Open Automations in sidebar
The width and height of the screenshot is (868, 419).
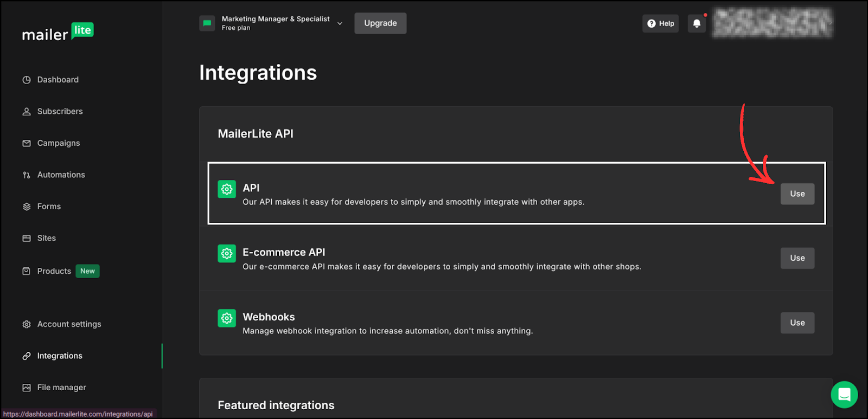(x=61, y=175)
